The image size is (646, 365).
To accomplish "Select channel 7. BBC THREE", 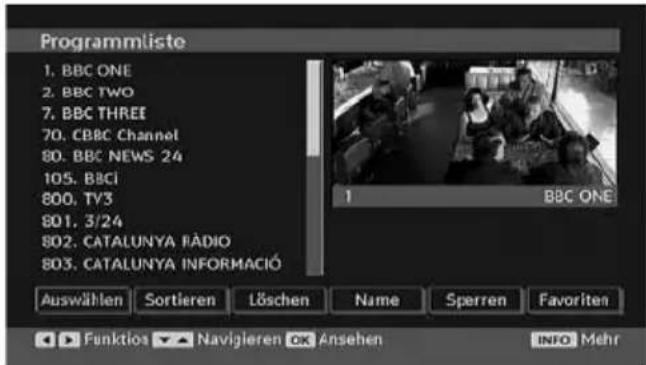I will tap(94, 114).
